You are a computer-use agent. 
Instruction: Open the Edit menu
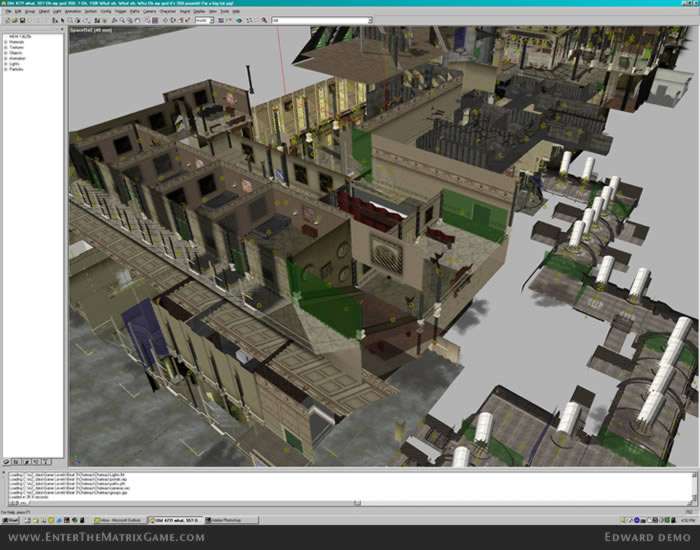[x=18, y=11]
